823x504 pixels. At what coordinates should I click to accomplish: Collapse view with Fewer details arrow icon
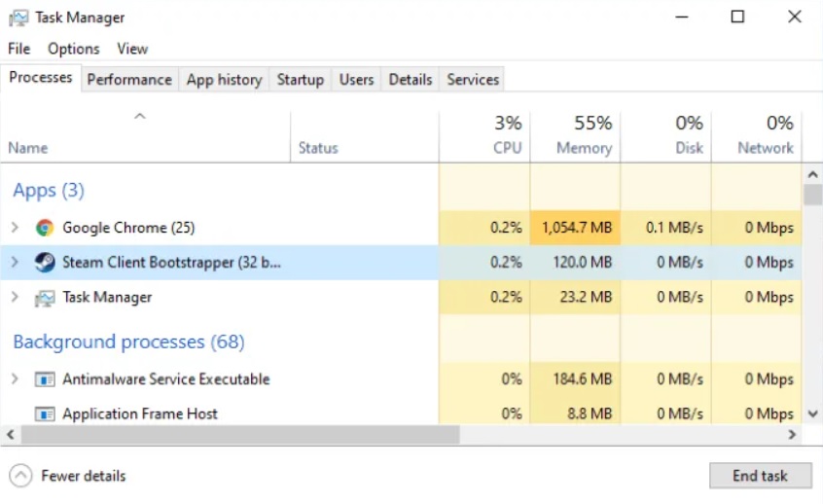20,476
